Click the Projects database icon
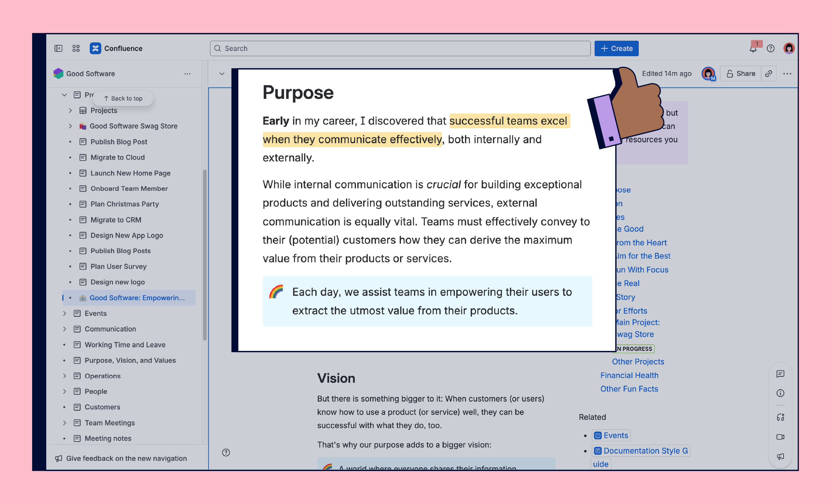Screen dimensions: 831x504 pos(83,110)
